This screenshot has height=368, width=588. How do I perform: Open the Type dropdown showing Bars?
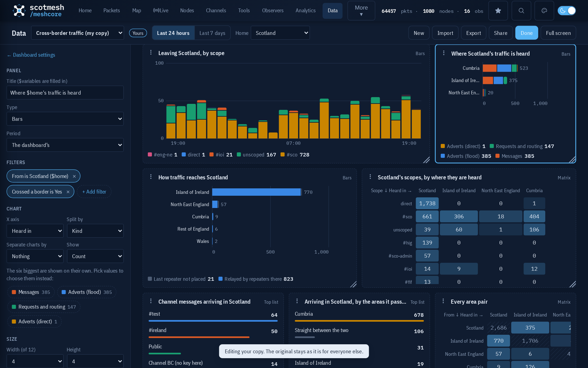(x=65, y=119)
